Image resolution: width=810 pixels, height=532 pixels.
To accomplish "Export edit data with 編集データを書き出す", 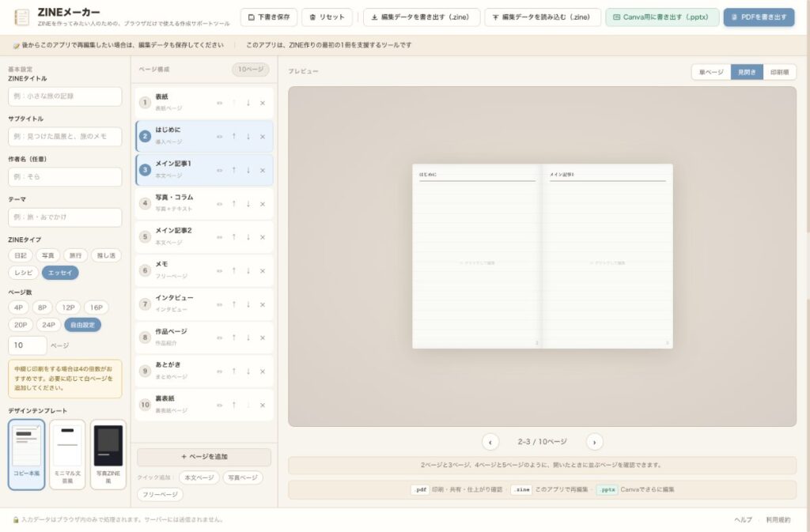I will 422,17.
